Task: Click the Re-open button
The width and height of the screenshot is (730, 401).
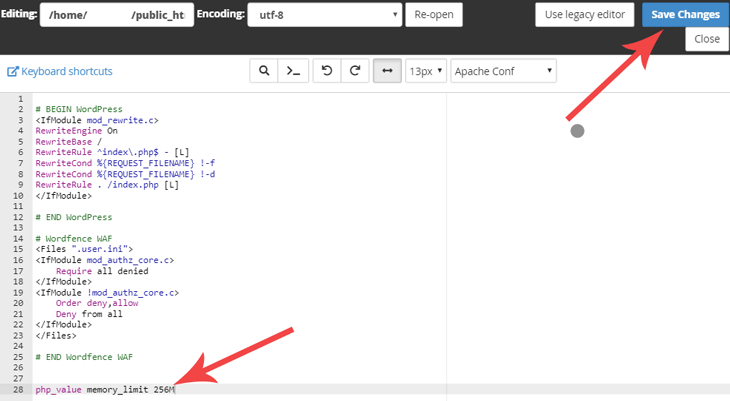Action: pos(434,14)
